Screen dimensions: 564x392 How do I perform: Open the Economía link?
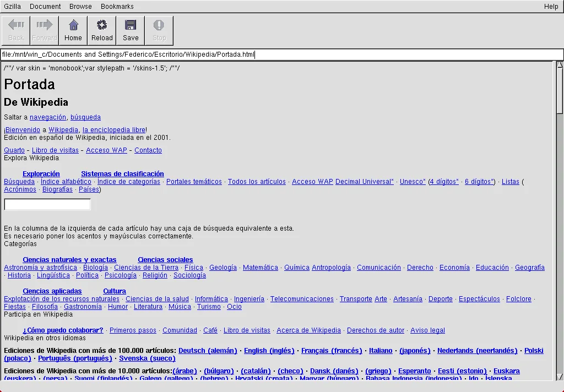(454, 268)
